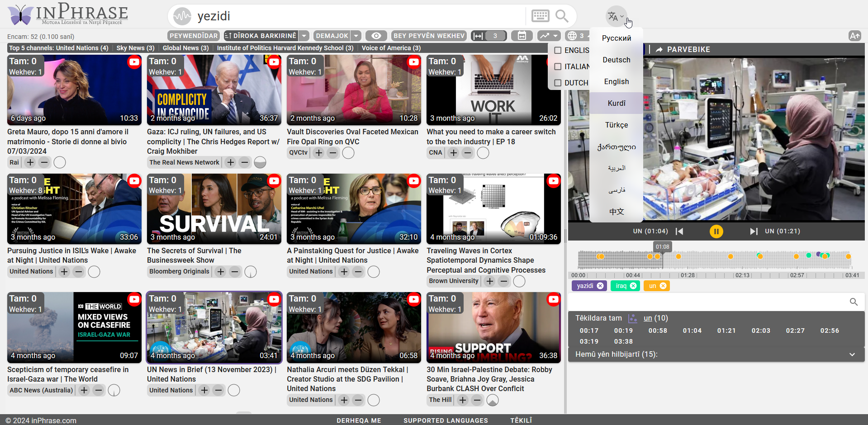Pause the video with yellow pause button

click(x=716, y=231)
